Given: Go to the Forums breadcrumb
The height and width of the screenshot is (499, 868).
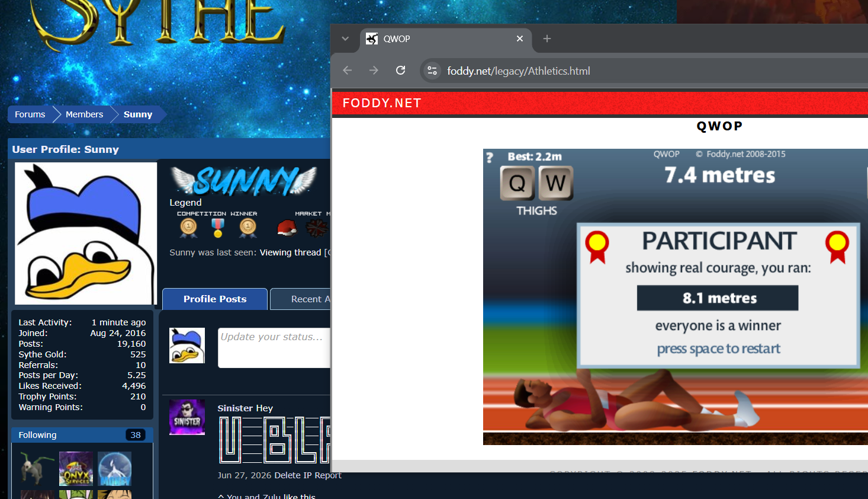Looking at the screenshot, I should pyautogui.click(x=30, y=114).
